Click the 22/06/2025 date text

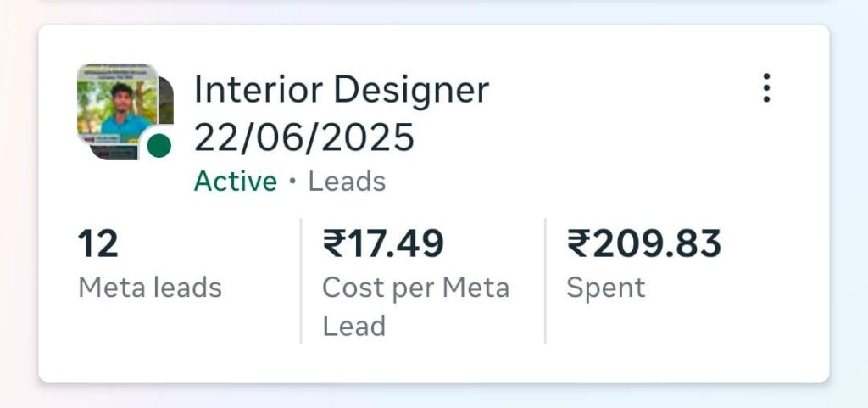point(304,137)
